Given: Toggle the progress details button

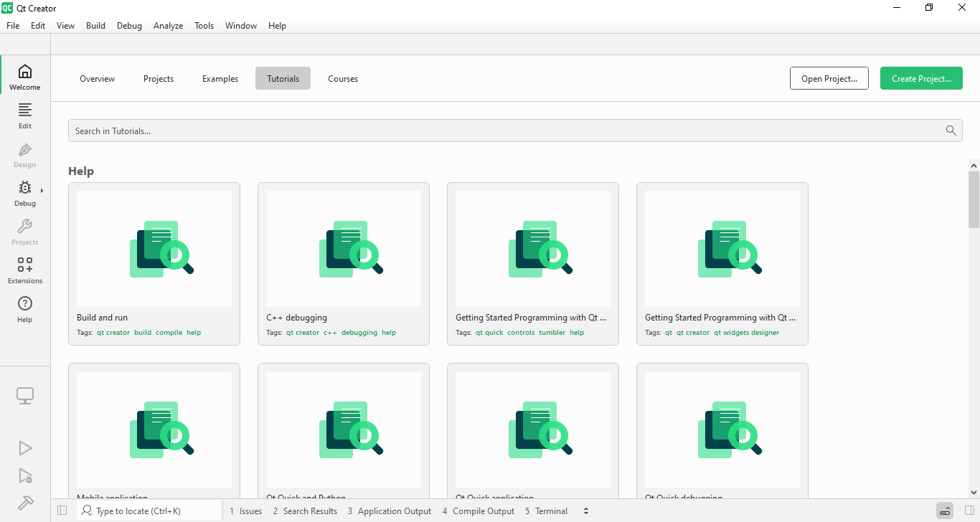Looking at the screenshot, I should coord(945,511).
